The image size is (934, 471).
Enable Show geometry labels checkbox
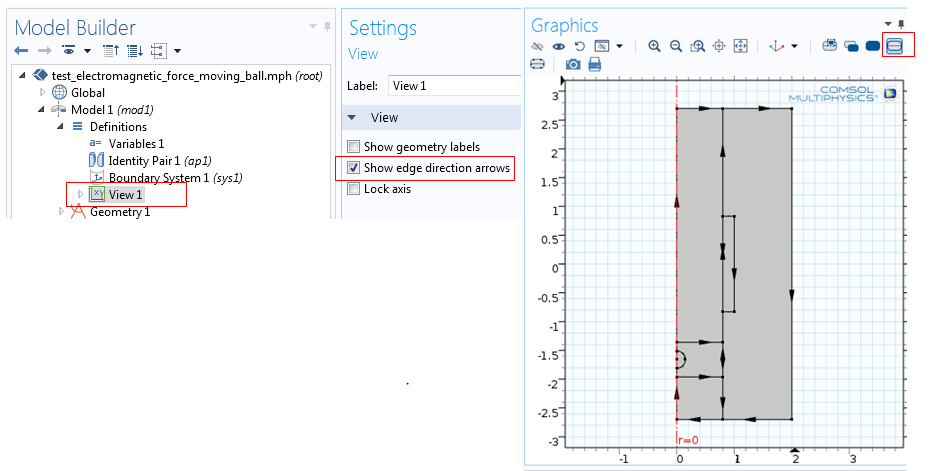click(x=354, y=147)
